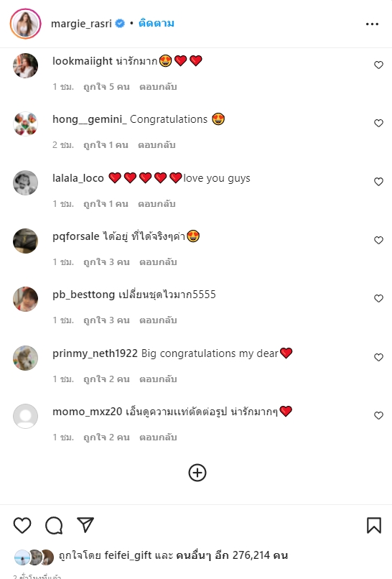Like pb_besttong's comment heart
The height and width of the screenshot is (579, 392).
[378, 298]
